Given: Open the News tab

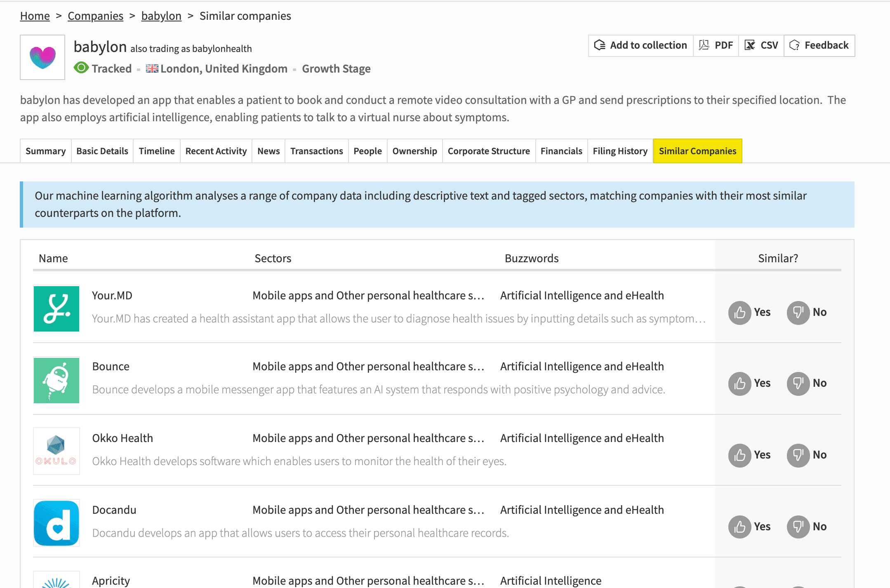Looking at the screenshot, I should tap(268, 151).
